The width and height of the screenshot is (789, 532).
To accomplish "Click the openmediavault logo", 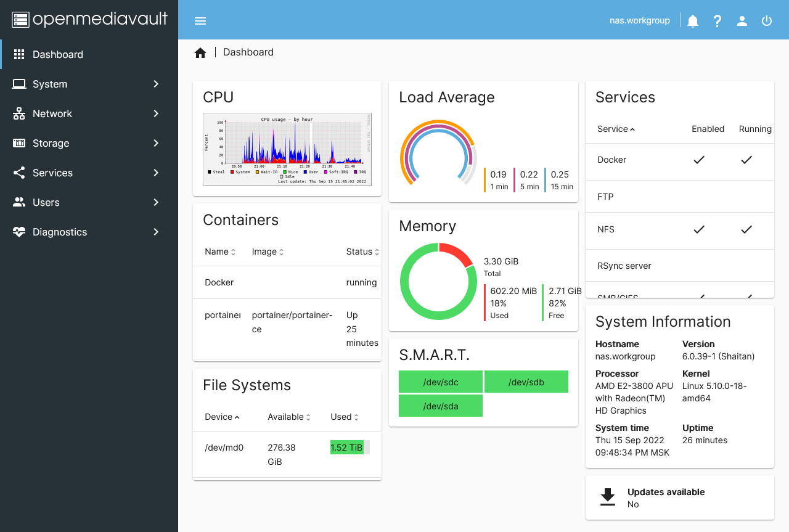I will point(90,19).
